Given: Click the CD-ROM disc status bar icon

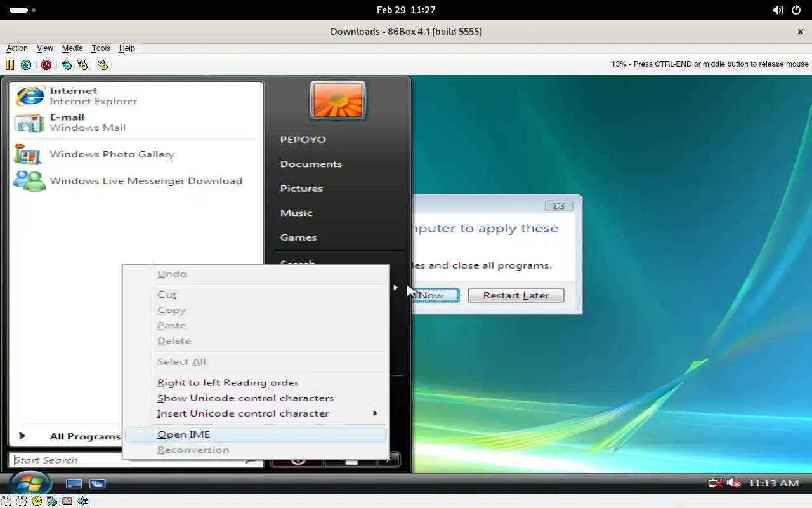Looking at the screenshot, I should coord(37,501).
